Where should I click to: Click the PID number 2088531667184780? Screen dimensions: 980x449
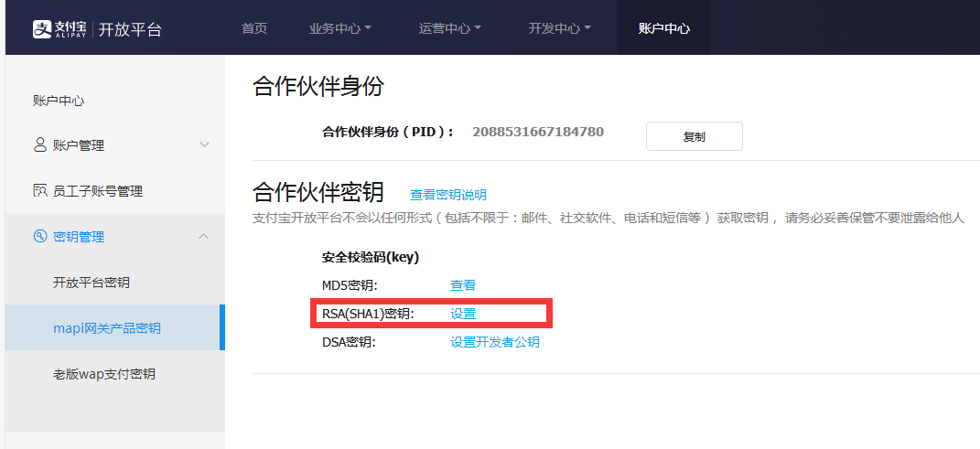pyautogui.click(x=538, y=132)
